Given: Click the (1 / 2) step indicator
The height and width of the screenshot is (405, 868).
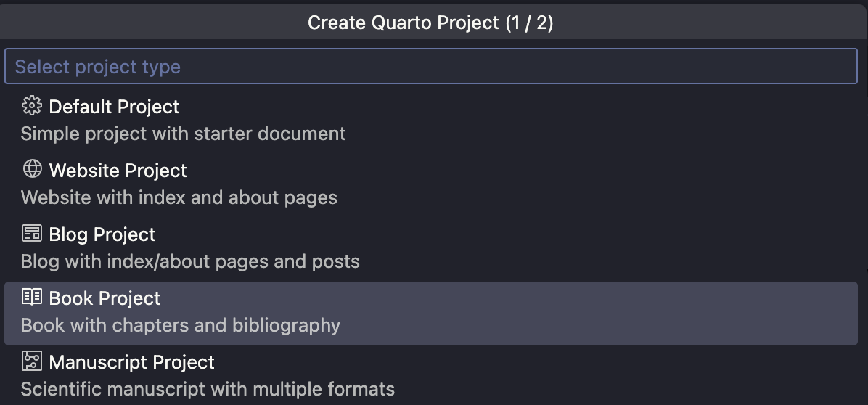Looking at the screenshot, I should [x=529, y=22].
